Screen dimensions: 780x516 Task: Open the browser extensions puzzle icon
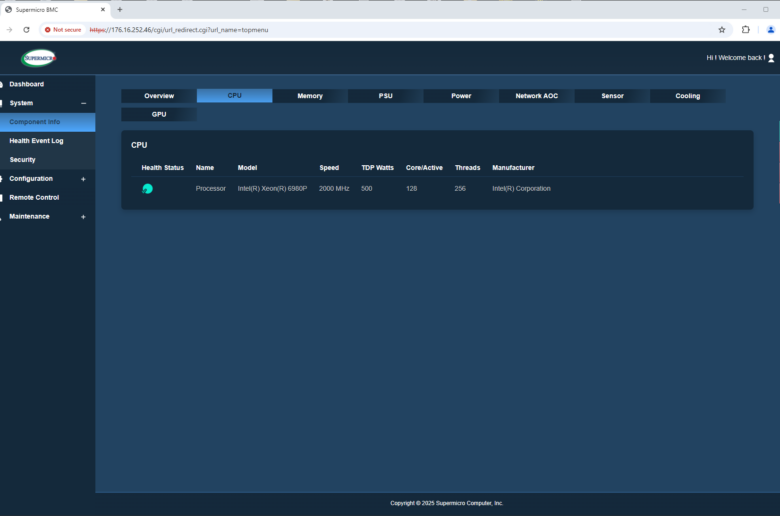click(x=745, y=30)
